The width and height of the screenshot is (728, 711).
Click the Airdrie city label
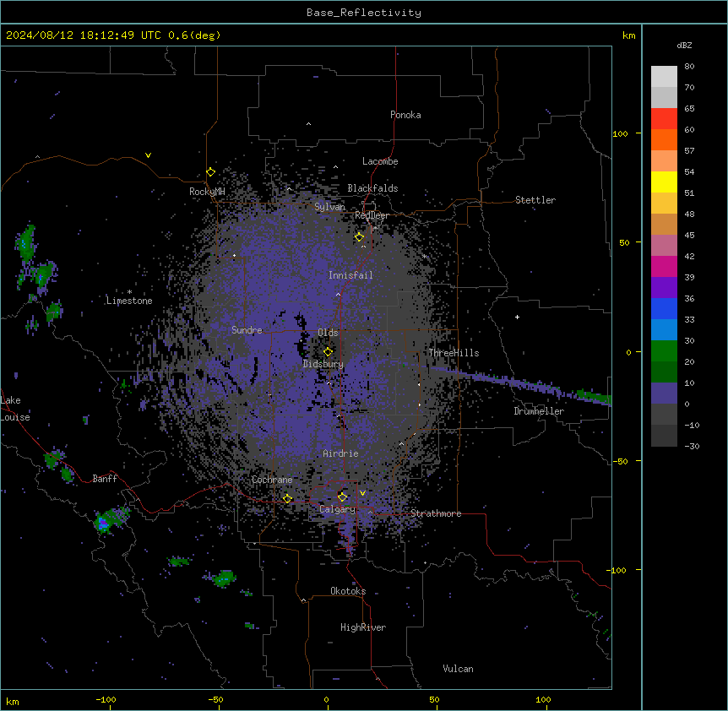[341, 453]
